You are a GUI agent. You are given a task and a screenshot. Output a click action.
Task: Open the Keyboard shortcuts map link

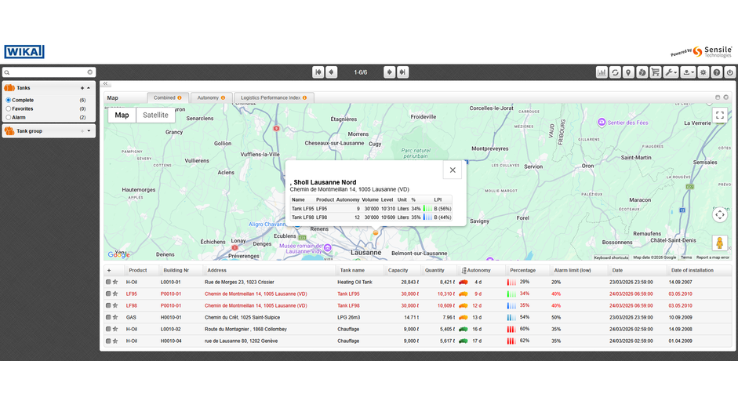611,257
